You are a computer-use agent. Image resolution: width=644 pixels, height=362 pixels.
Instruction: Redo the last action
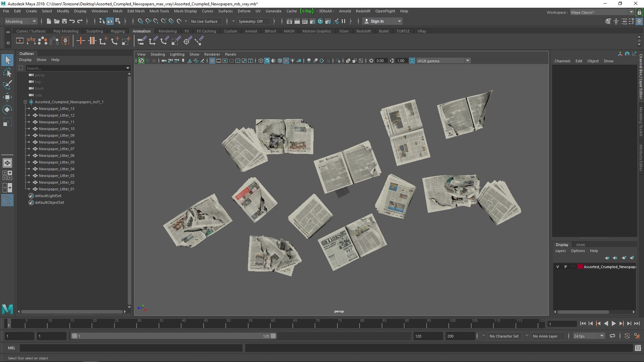pos(80,21)
